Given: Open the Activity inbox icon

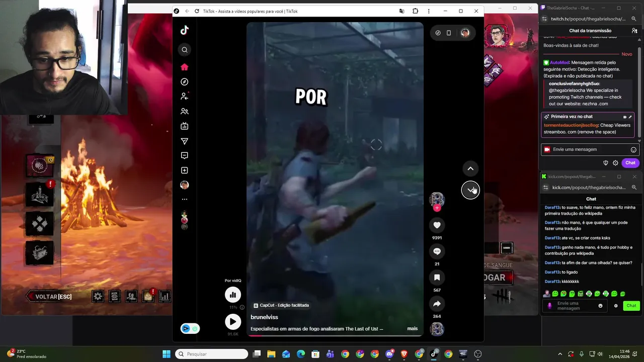Looking at the screenshot, I should click(x=185, y=156).
